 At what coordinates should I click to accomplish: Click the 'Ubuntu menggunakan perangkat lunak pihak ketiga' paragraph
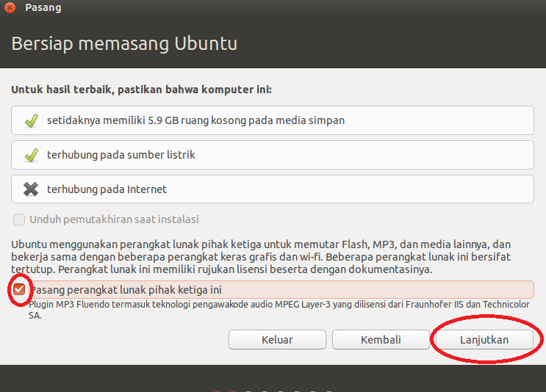click(261, 257)
